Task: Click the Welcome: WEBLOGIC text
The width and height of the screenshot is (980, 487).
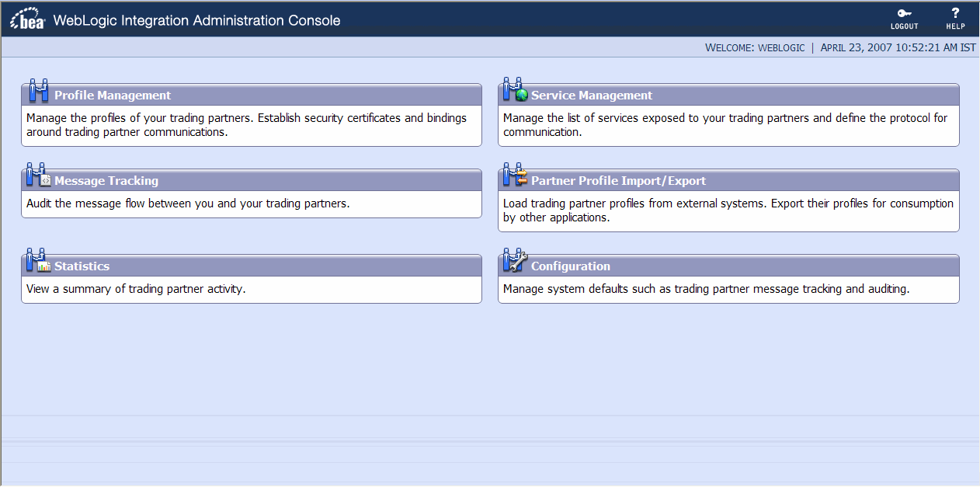Action: coord(755,47)
